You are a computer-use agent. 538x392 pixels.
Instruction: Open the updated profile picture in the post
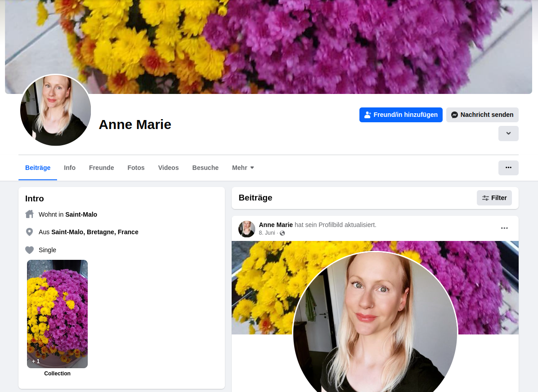click(x=375, y=322)
